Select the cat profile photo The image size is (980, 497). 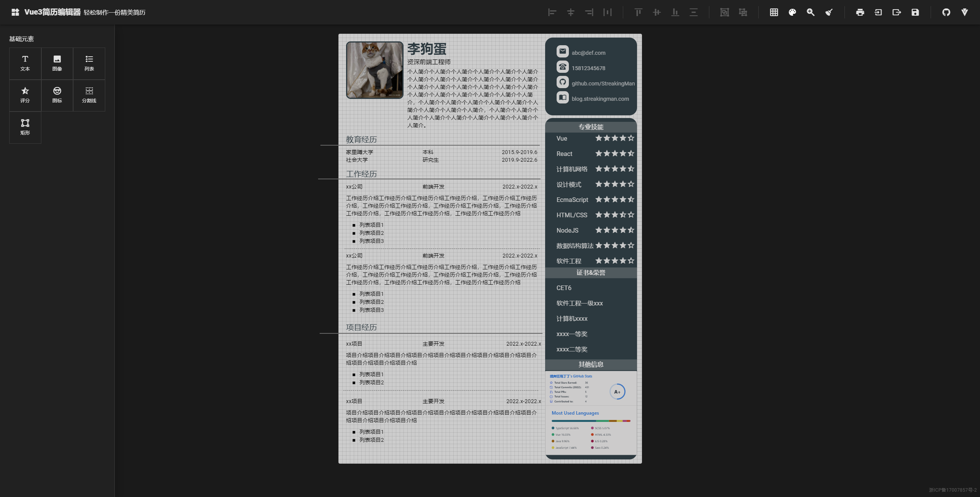tap(374, 70)
